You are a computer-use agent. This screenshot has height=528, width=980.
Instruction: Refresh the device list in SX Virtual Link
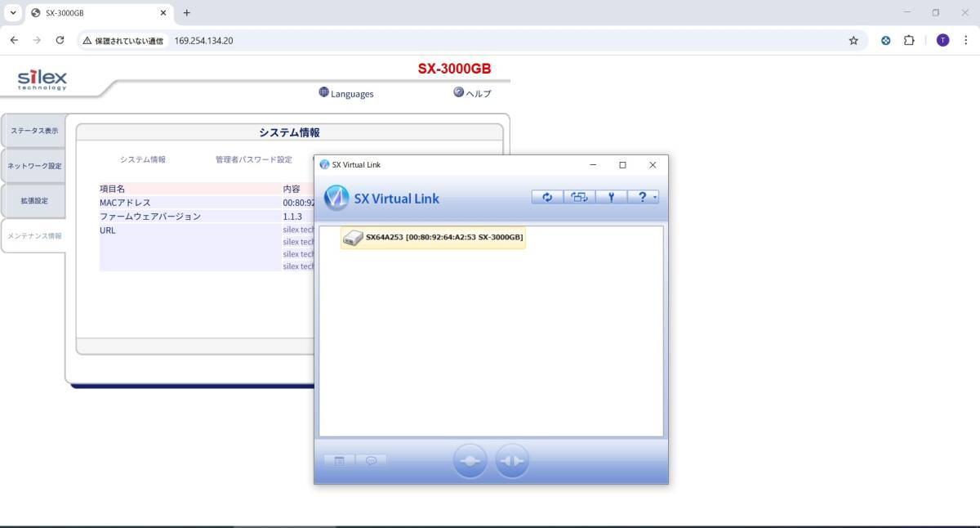[x=547, y=197]
